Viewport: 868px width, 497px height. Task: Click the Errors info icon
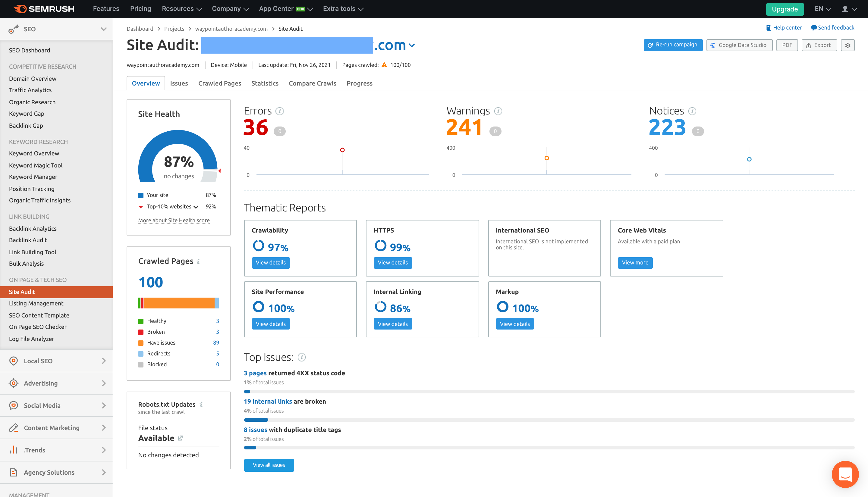coord(280,111)
